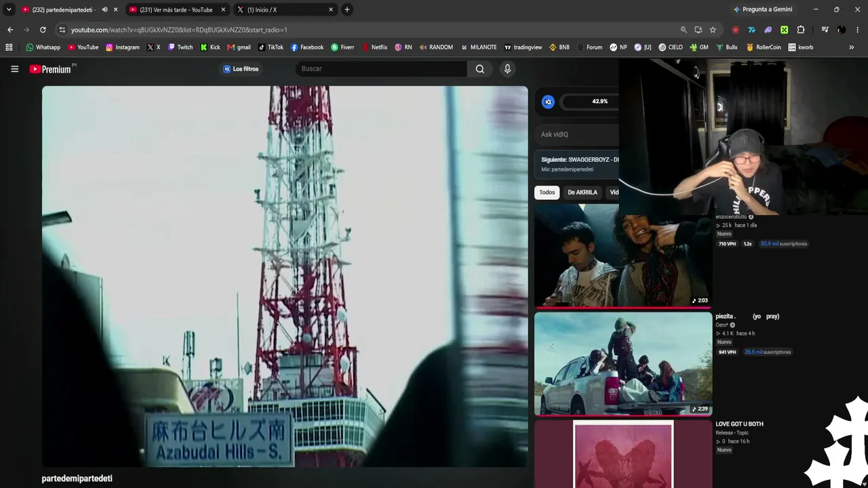This screenshot has height=488, width=868.
Task: View site information icon in address bar
Action: (x=62, y=30)
